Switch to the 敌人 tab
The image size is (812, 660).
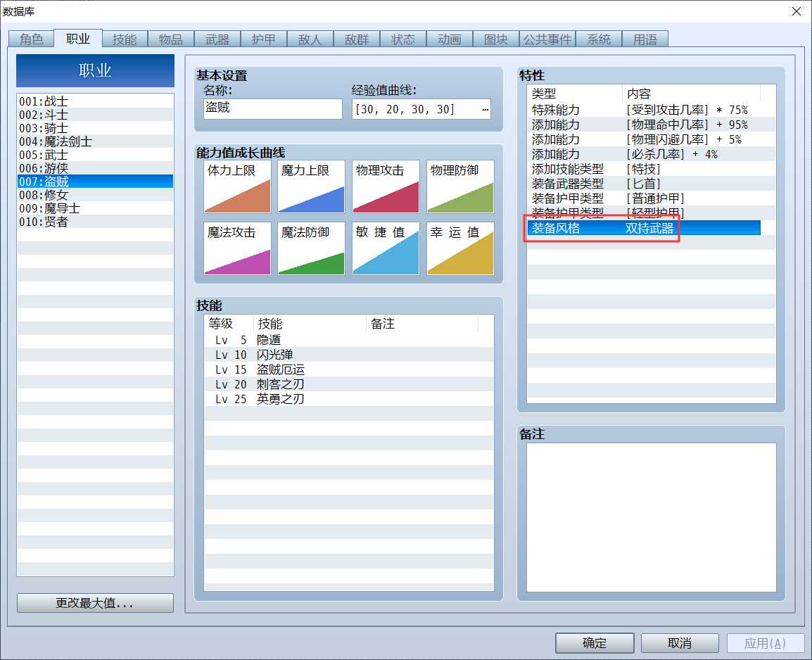[x=310, y=39]
